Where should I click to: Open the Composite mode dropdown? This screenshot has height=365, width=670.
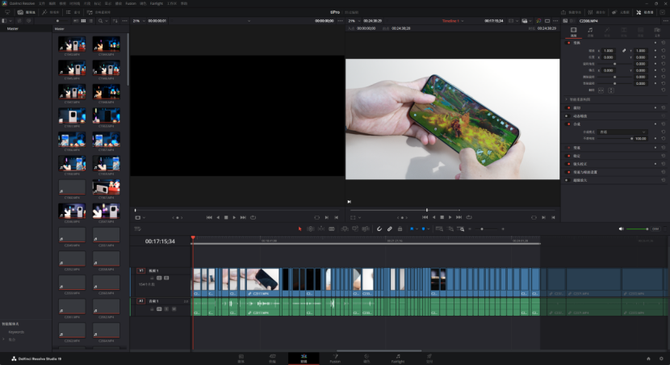(622, 132)
